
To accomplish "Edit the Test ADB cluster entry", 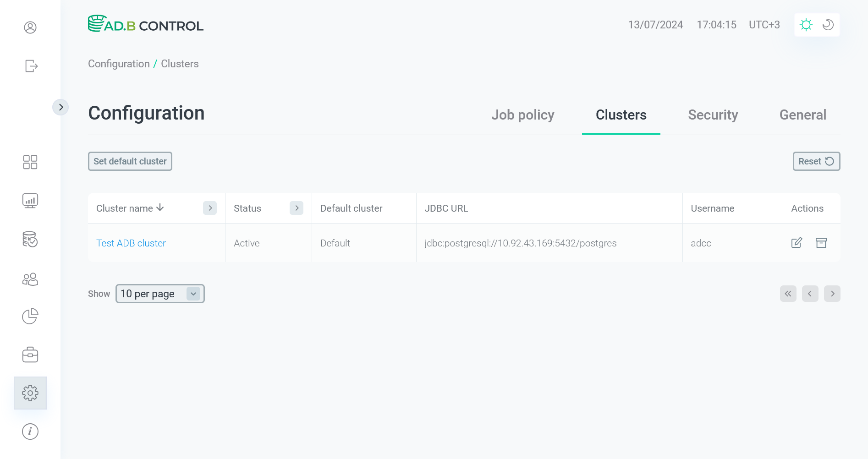I will pyautogui.click(x=797, y=243).
